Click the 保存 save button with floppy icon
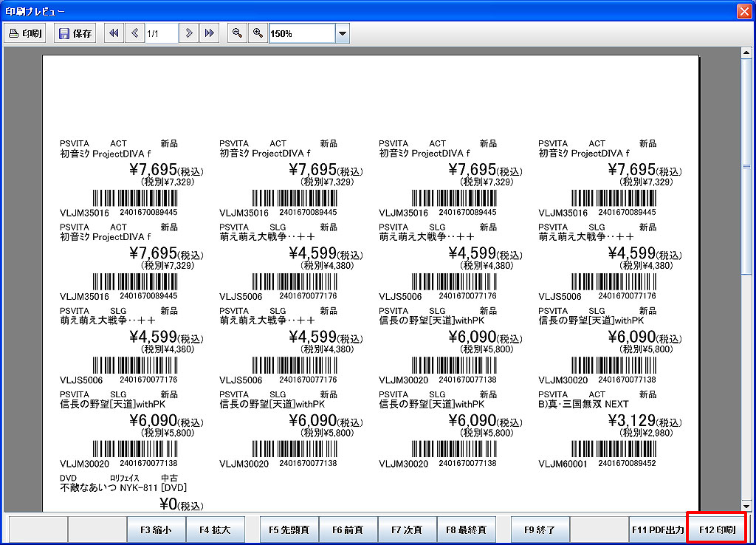The image size is (756, 545). click(75, 33)
